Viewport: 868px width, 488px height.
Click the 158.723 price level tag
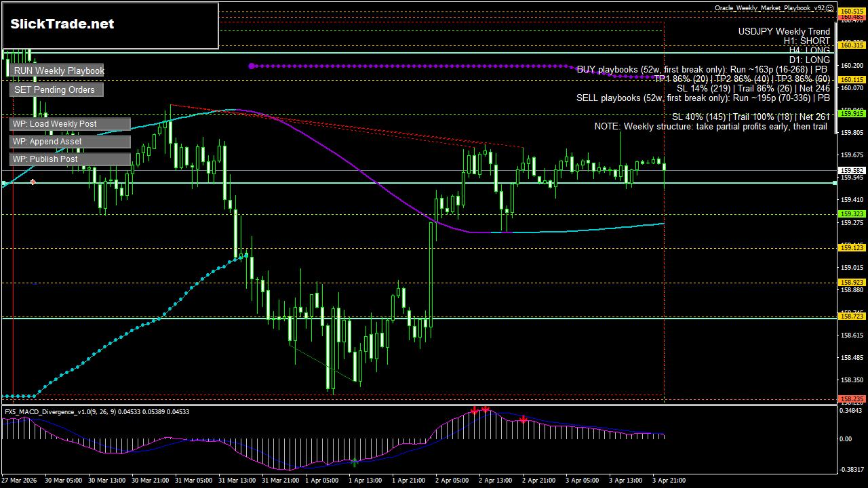coord(852,317)
